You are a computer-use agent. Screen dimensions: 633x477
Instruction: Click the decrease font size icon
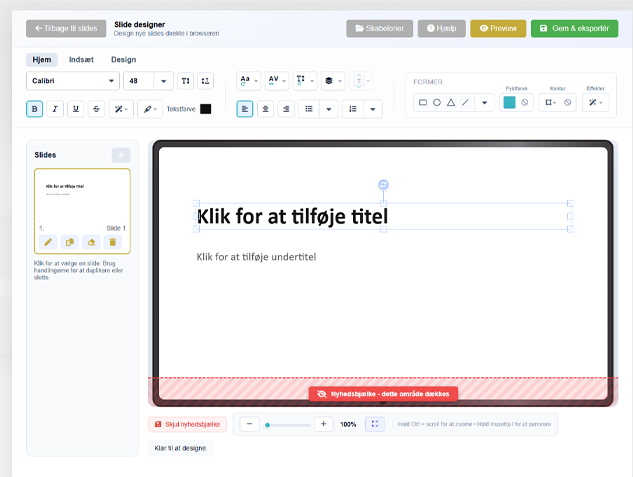coord(205,81)
